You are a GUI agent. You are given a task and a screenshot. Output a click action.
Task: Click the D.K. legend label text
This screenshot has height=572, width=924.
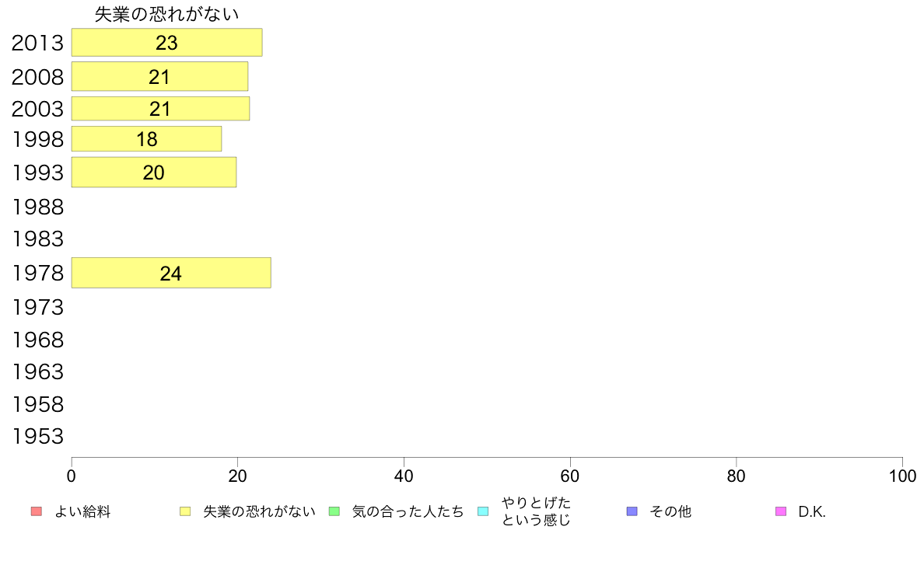pyautogui.click(x=812, y=512)
